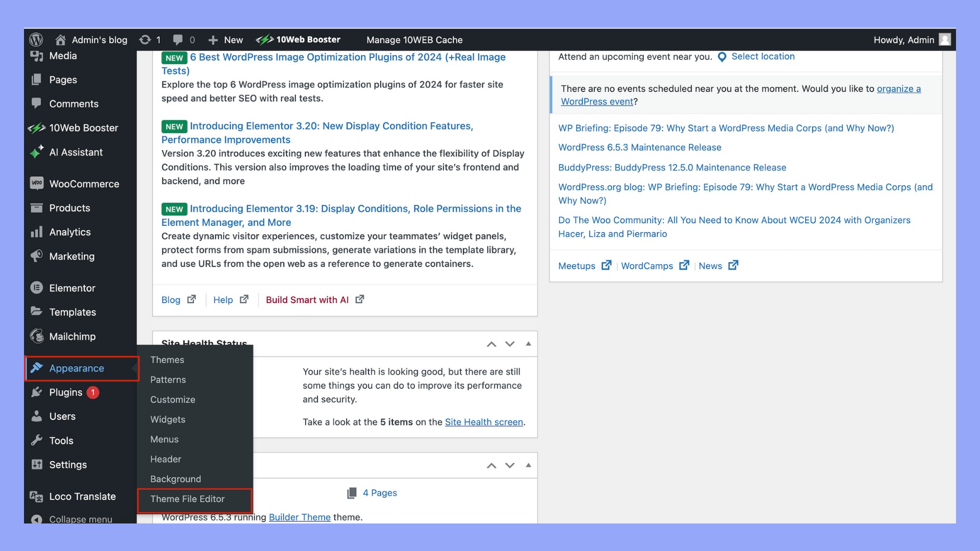
Task: Click Build Smart with AI link
Action: [307, 300]
